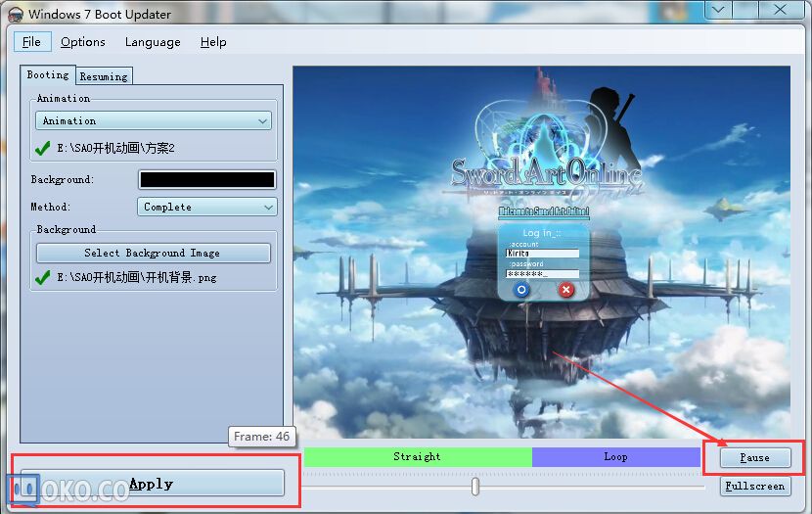Close the Windows 7 Boot Updater window

tap(781, 10)
